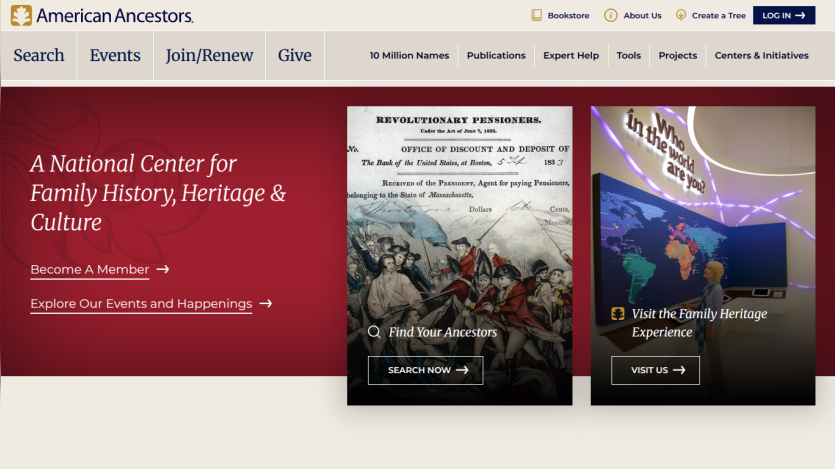Click the VISIT US button
835x469 pixels.
pos(656,370)
